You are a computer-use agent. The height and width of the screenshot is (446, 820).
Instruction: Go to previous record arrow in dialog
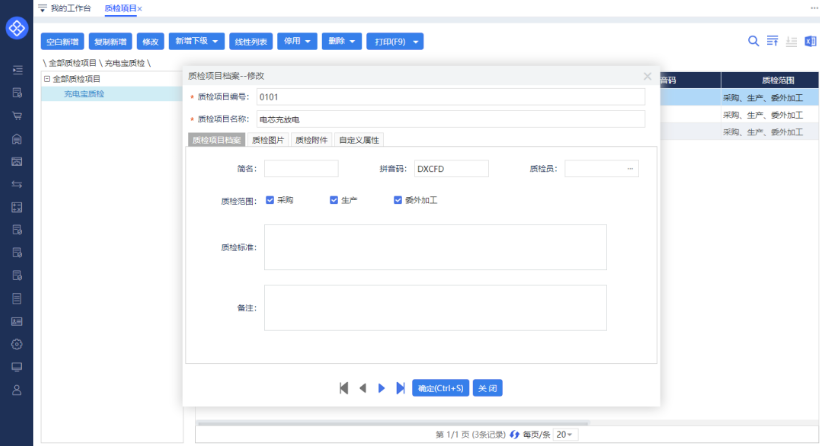click(362, 388)
